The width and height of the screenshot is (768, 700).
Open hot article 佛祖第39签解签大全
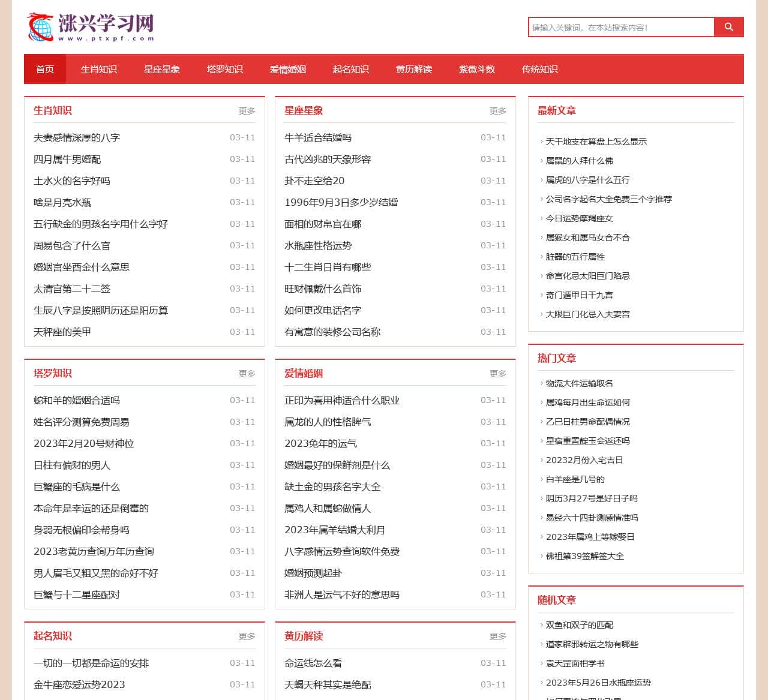(585, 556)
